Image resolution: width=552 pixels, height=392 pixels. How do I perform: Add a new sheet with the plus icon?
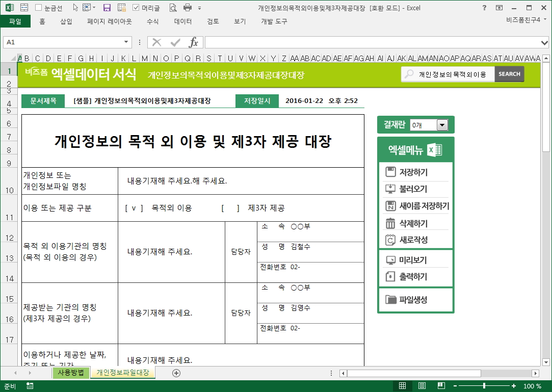pyautogui.click(x=176, y=373)
